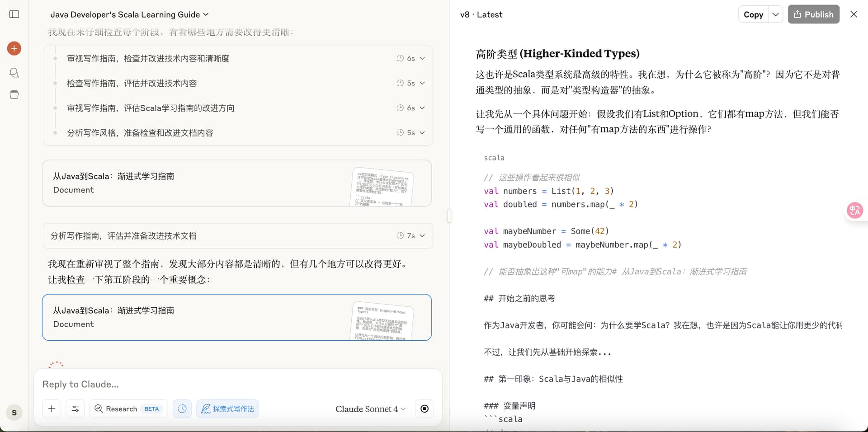Stop the response generation button
The height and width of the screenshot is (432, 868).
(425, 409)
